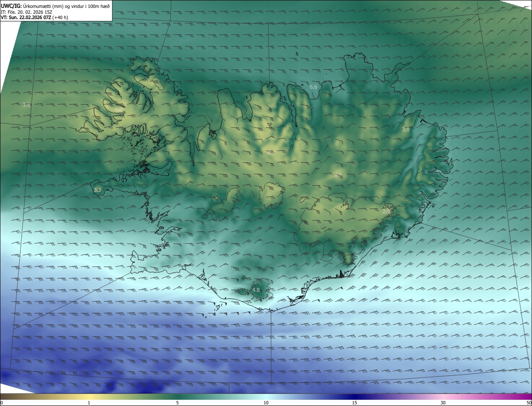This screenshot has width=532, height=406.
Task: Click the 2.9 value label on the map
Action: (386, 211)
